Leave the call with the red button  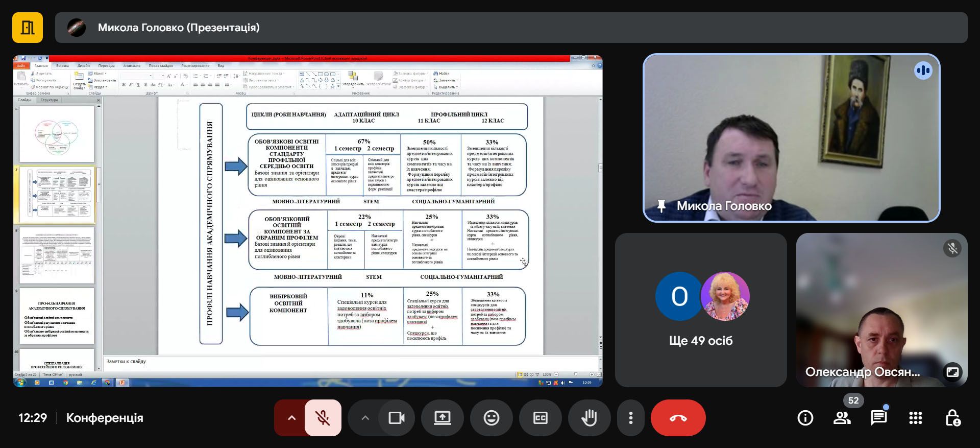tap(678, 418)
